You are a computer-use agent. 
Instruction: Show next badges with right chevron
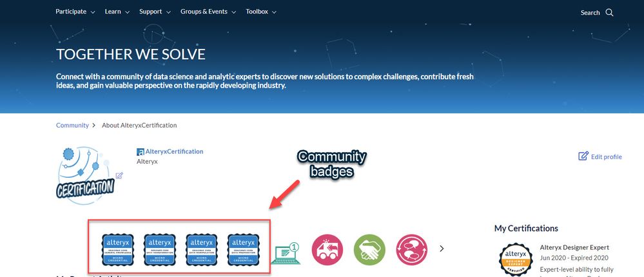[x=442, y=249]
